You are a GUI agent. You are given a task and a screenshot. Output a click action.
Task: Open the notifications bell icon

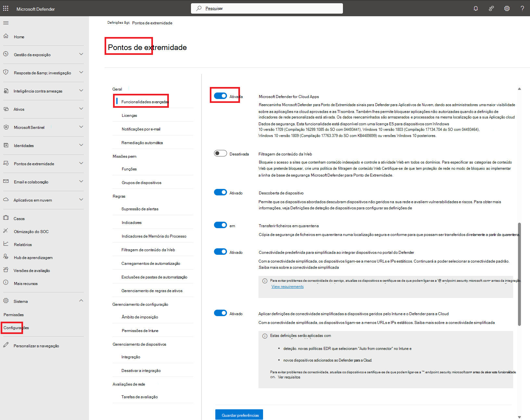point(476,8)
